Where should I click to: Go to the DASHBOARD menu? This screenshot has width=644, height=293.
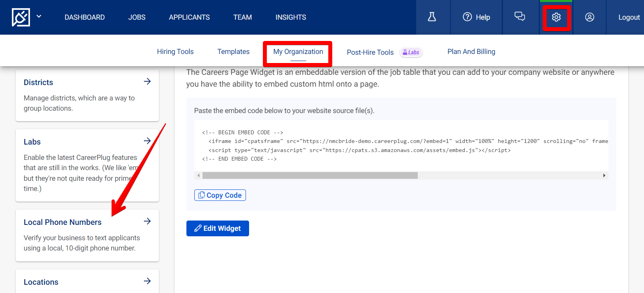[85, 17]
